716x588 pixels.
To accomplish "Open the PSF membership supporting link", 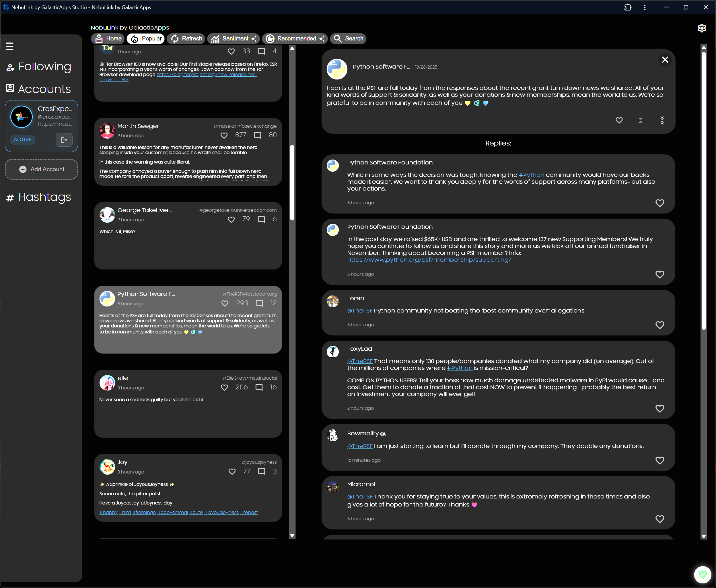I will 429,260.
